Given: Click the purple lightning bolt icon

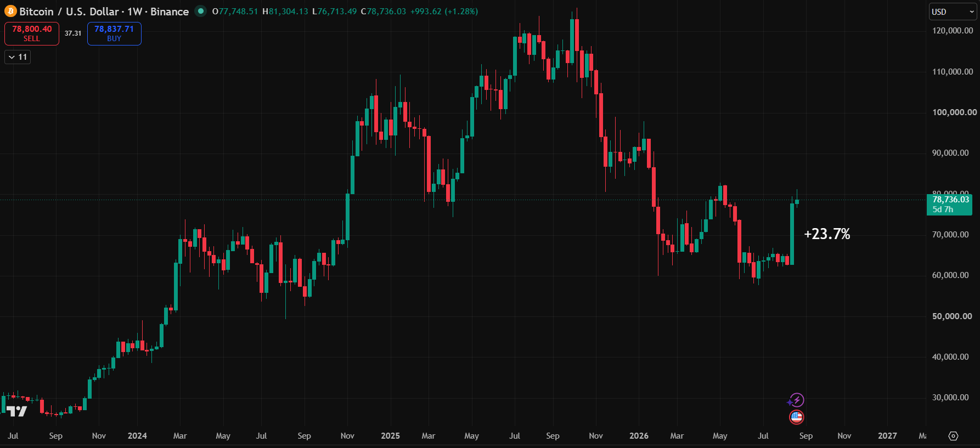Looking at the screenshot, I should (797, 400).
